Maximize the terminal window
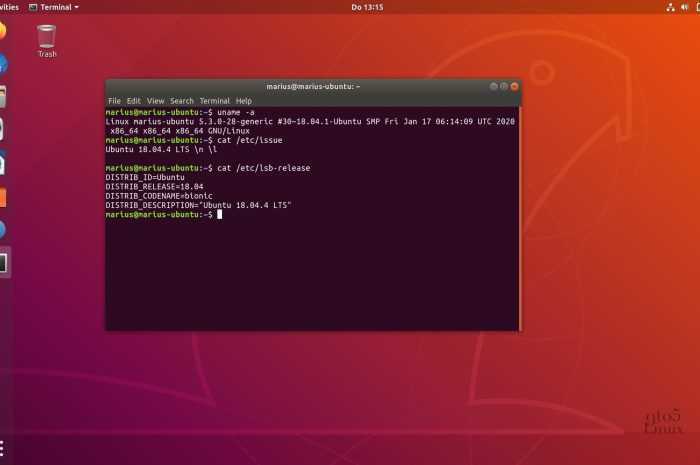 [x=504, y=86]
